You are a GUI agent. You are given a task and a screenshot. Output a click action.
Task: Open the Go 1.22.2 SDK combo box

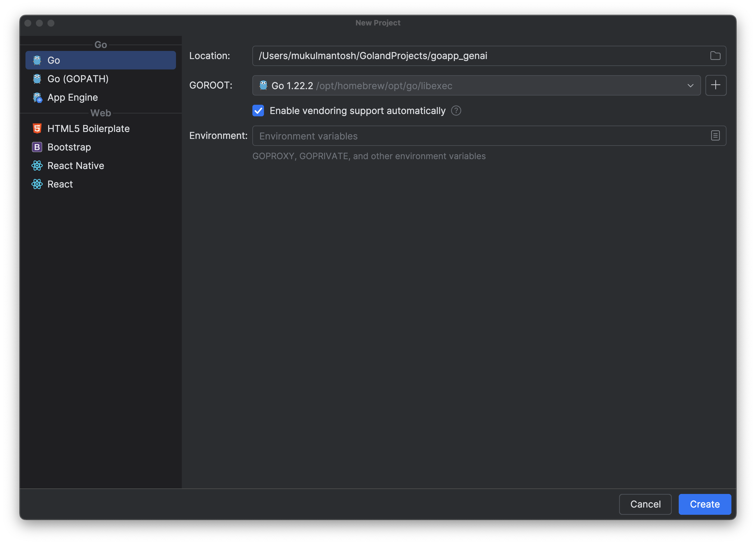[467, 86]
